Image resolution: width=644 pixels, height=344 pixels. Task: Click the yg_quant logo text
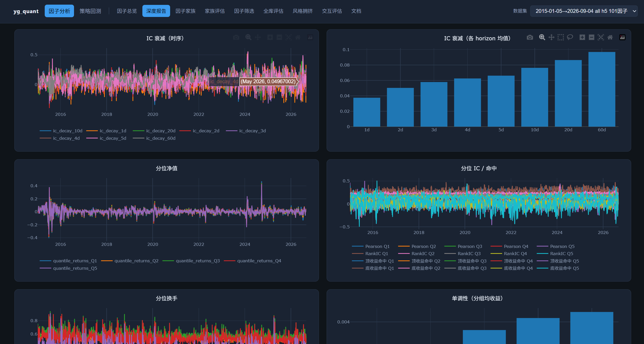tap(26, 11)
